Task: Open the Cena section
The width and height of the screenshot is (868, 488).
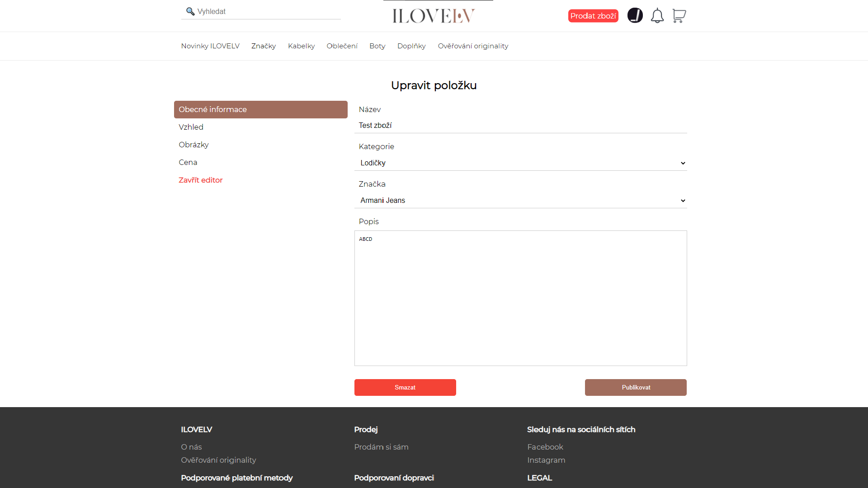Action: 188,162
